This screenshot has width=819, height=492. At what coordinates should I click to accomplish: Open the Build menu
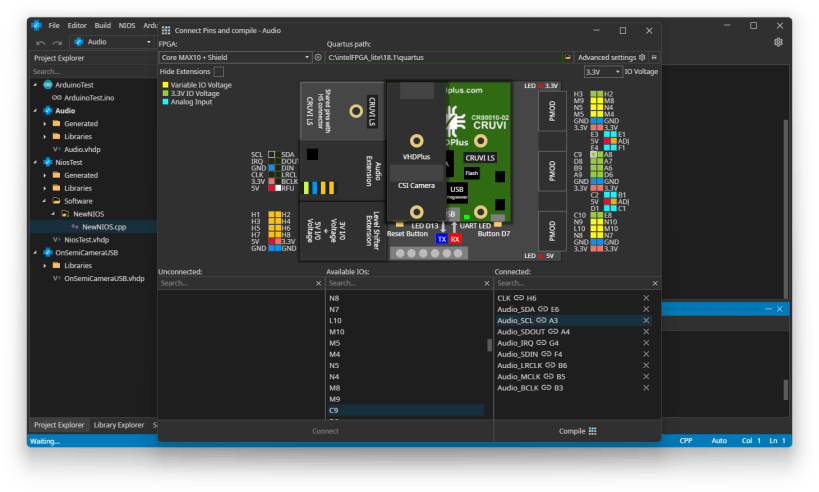102,25
